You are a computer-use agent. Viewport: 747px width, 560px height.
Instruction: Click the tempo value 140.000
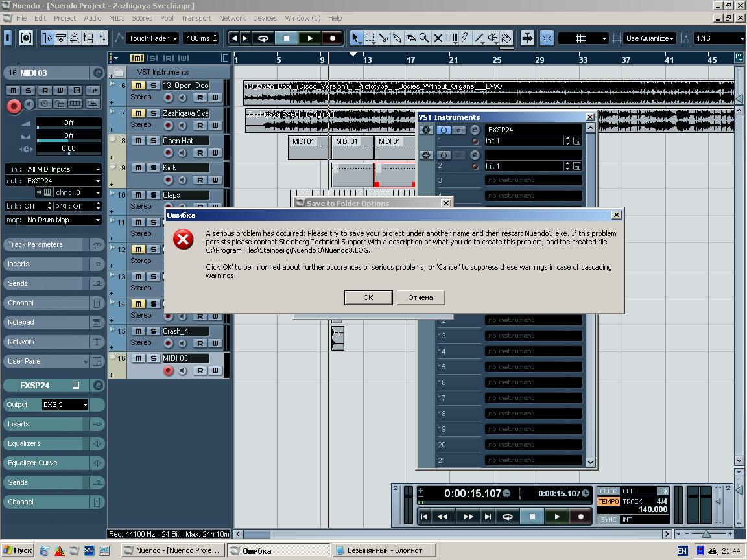pos(653,509)
